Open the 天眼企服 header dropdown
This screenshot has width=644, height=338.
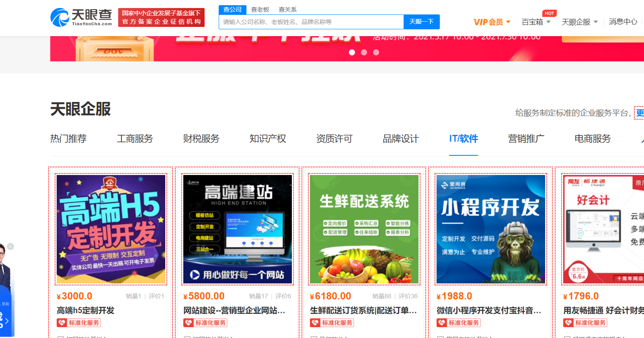click(580, 22)
